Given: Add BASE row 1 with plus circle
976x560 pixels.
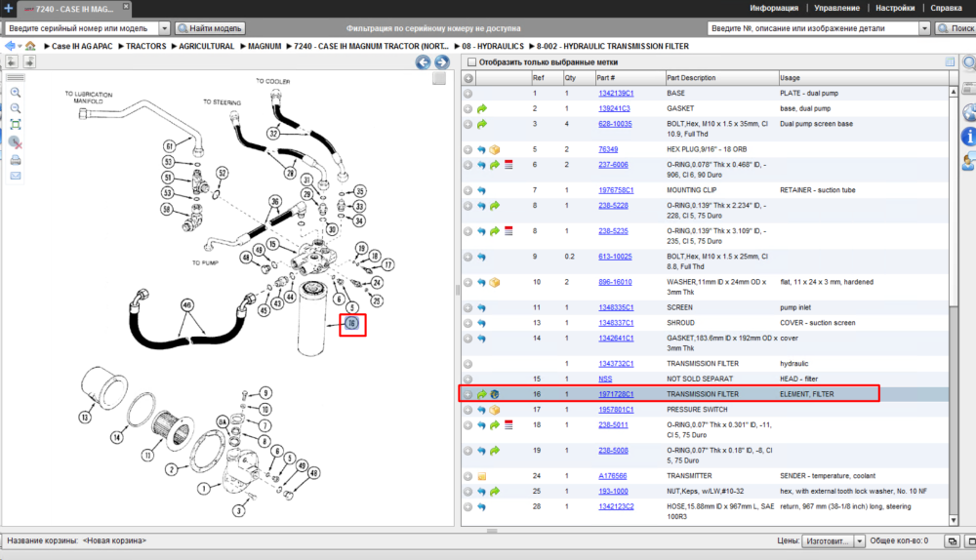Looking at the screenshot, I should tap(468, 94).
